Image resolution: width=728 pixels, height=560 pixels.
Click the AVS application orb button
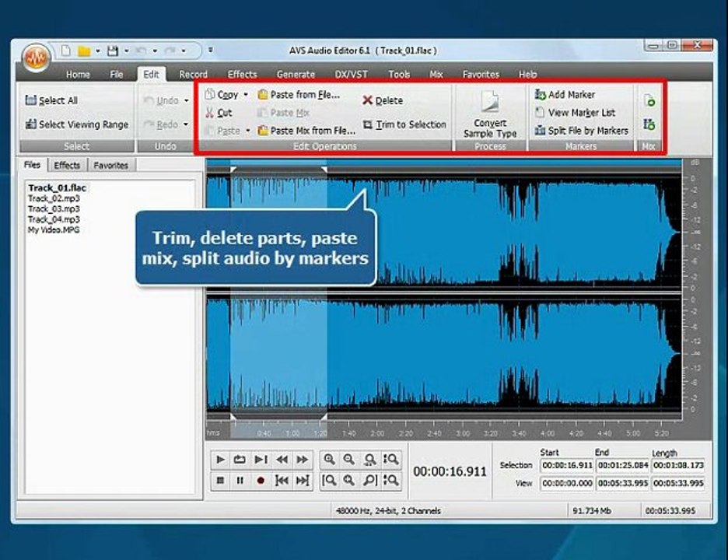point(36,58)
